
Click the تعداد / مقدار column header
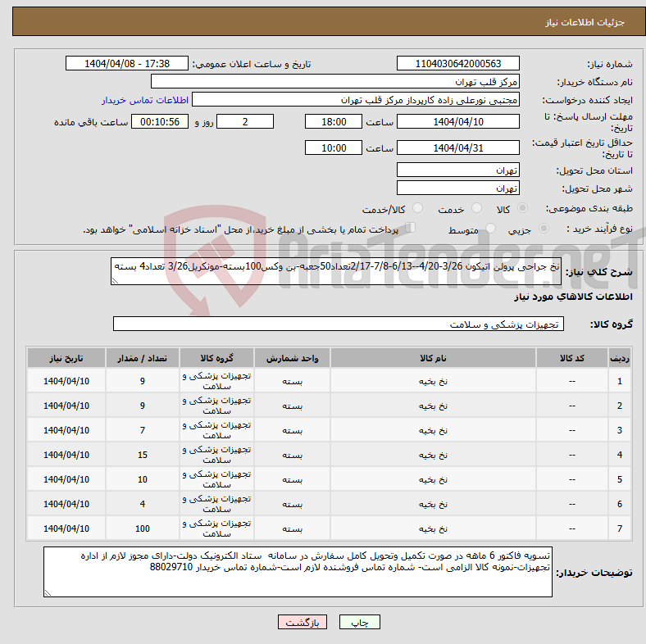[142, 358]
